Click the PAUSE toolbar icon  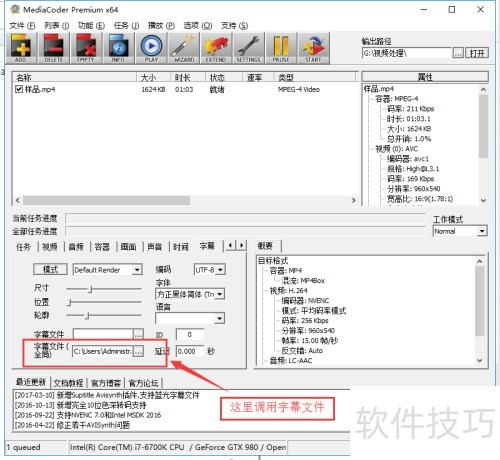pyautogui.click(x=281, y=48)
